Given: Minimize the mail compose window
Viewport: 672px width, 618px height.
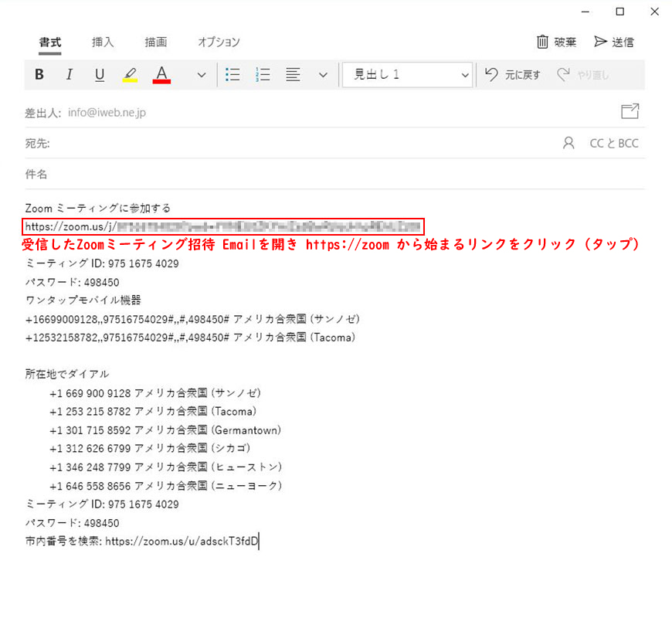Looking at the screenshot, I should click(585, 12).
